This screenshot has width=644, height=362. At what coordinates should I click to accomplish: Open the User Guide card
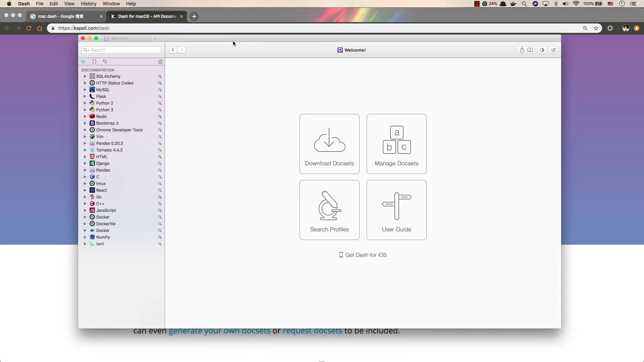click(x=396, y=210)
